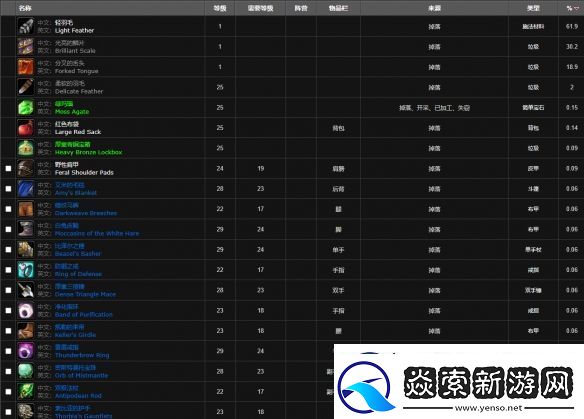Viewport: 584px width, 419px height.
Task: Sort by the 类型 column header
Action: (x=533, y=8)
